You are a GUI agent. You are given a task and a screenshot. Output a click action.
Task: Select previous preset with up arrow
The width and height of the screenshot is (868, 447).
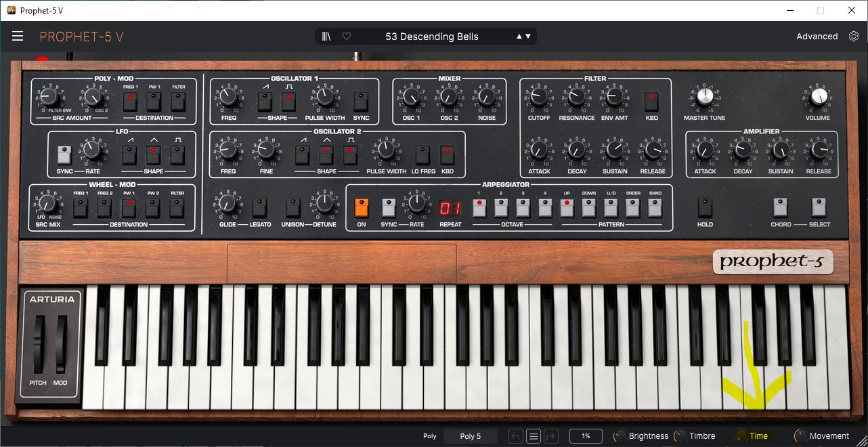point(519,37)
